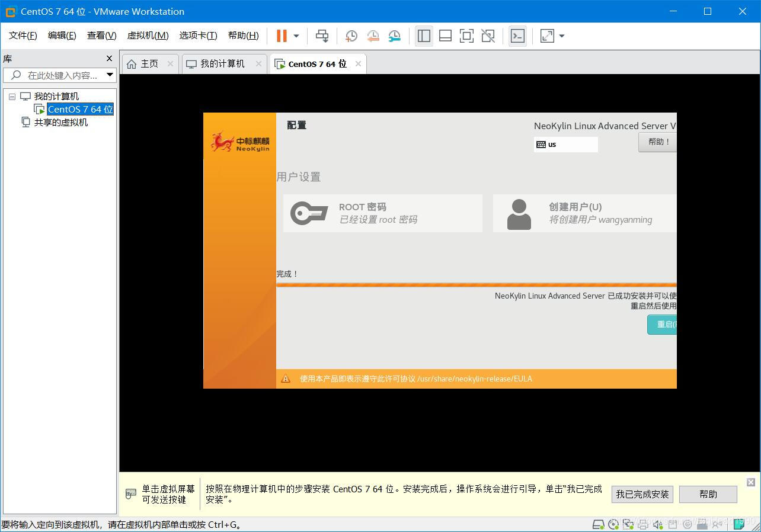Click the pause virtual machine icon
The image size is (761, 532).
pyautogui.click(x=282, y=36)
